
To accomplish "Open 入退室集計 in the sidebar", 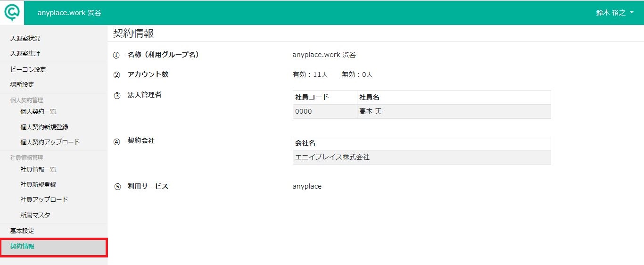I will tap(25, 54).
